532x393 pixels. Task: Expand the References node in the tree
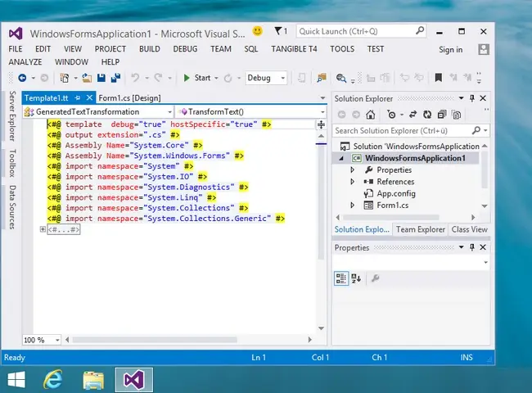tap(353, 182)
